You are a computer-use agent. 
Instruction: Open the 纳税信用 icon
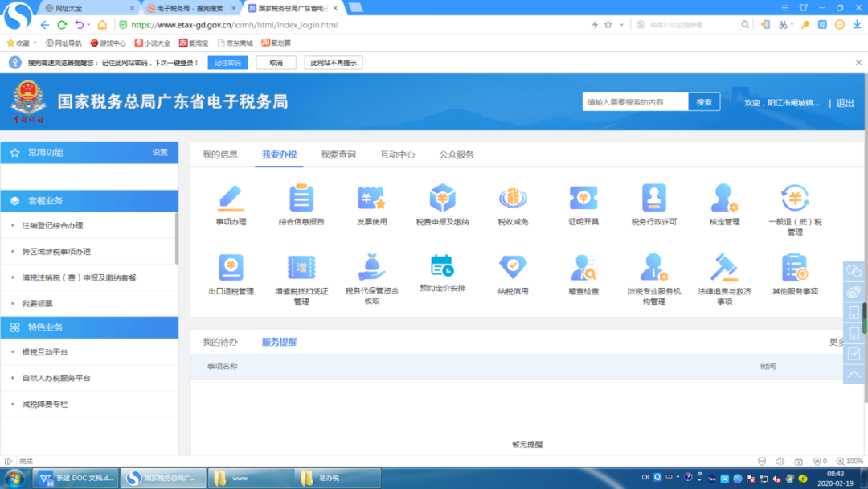[x=513, y=268]
